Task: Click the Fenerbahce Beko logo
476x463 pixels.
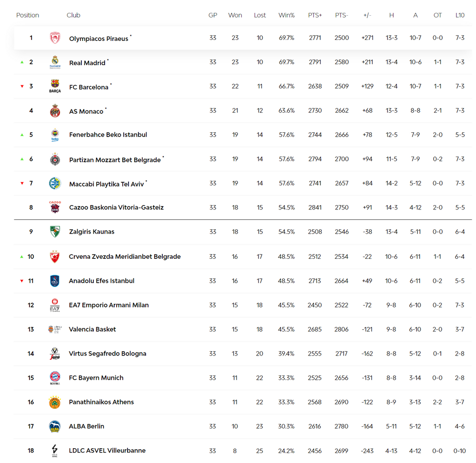Action: pos(55,135)
